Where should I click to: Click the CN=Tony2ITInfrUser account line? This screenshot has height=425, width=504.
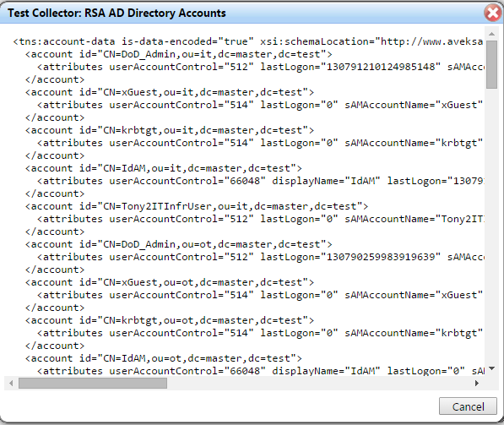click(197, 206)
